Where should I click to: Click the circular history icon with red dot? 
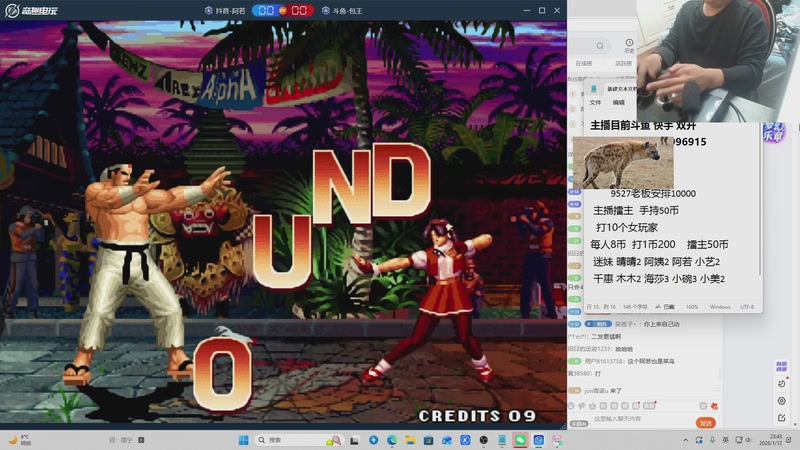[782, 383]
